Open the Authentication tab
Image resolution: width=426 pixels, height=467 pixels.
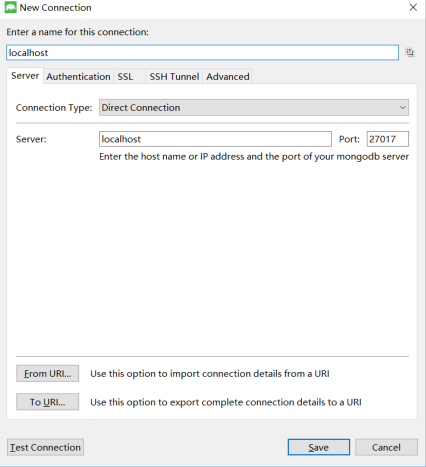pos(78,77)
